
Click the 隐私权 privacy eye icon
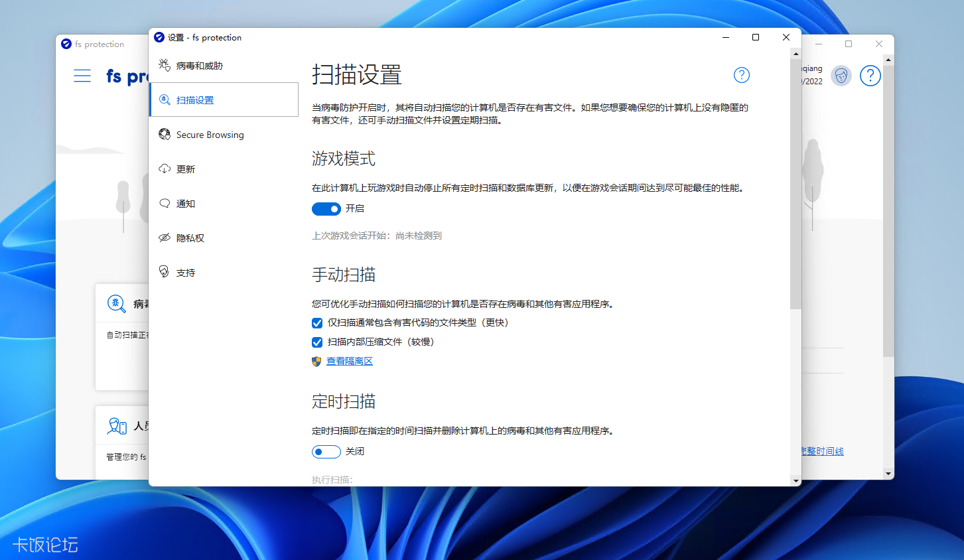pyautogui.click(x=164, y=238)
